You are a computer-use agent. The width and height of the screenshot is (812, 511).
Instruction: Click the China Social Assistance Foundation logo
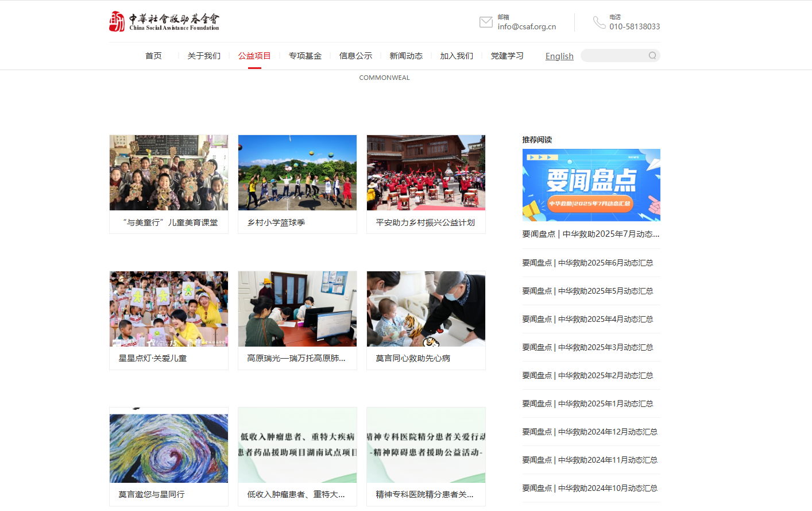[x=164, y=22]
